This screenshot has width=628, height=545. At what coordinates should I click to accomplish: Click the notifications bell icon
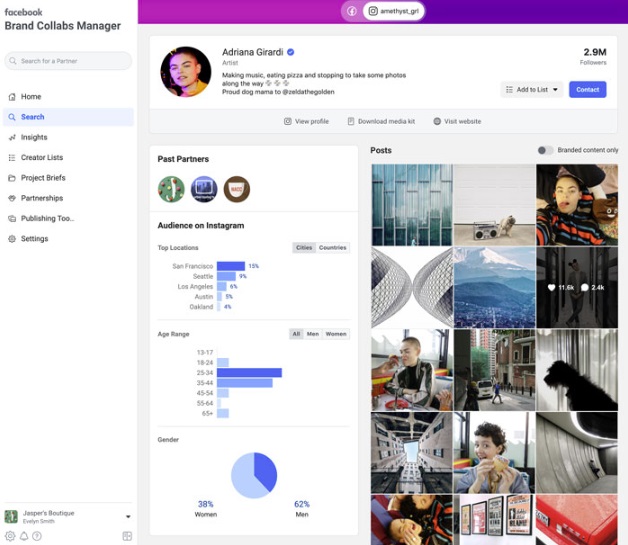24,536
